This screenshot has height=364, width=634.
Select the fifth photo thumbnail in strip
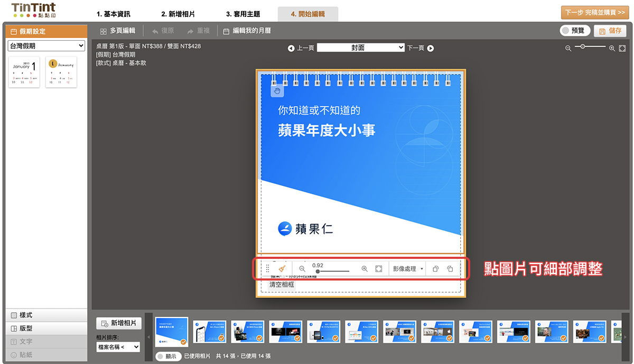click(x=324, y=332)
